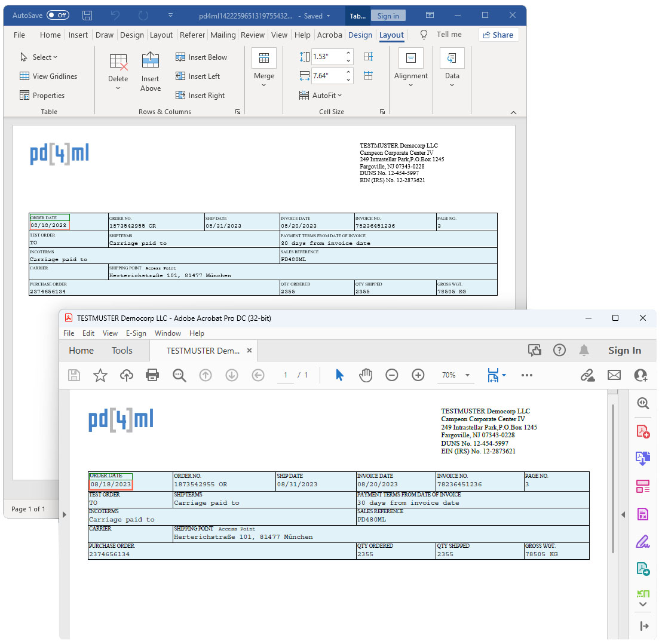Click the page number field in Acrobat
Image resolution: width=662 pixels, height=644 pixels.
(x=286, y=375)
